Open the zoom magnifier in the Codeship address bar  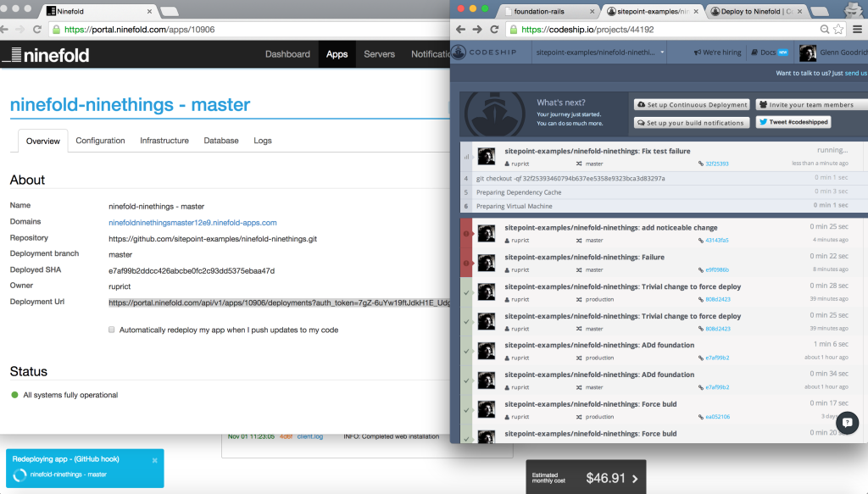pos(824,30)
